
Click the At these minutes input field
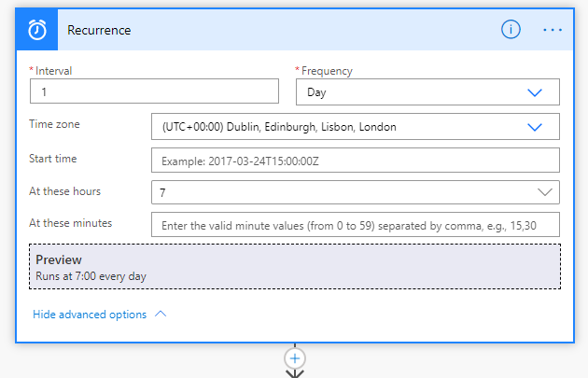(355, 225)
